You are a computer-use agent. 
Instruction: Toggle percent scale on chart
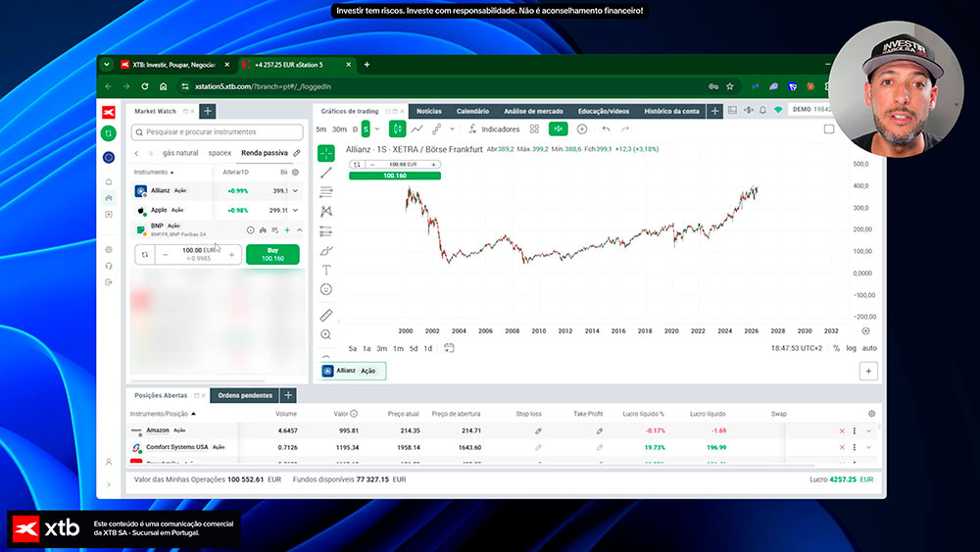(836, 348)
